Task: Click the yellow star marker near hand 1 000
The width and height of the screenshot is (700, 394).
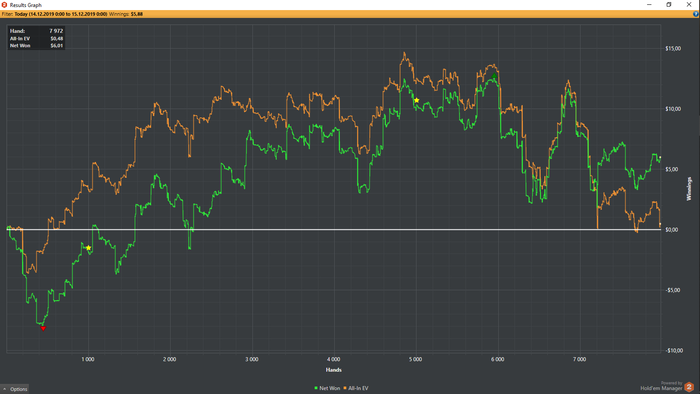Action: tap(88, 248)
